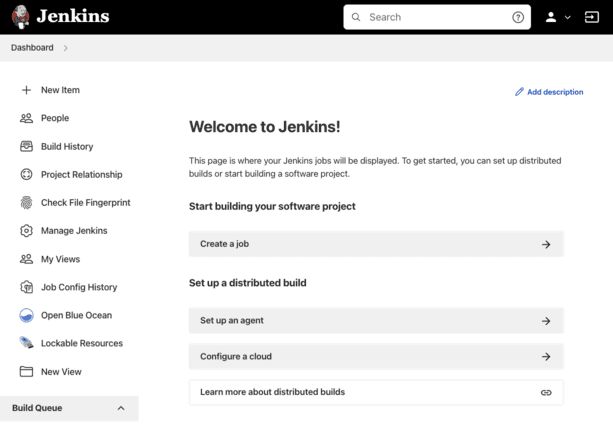Focus the Search input field

[x=435, y=17]
